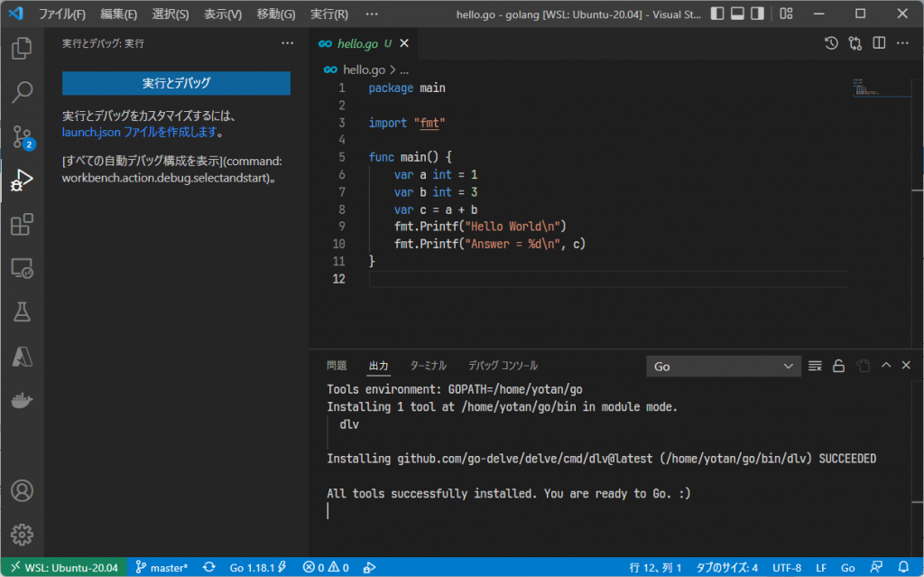Close the bottom panel
924x577 pixels.
coord(906,366)
